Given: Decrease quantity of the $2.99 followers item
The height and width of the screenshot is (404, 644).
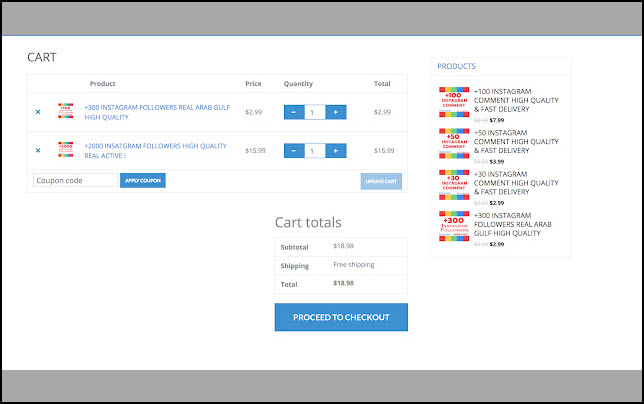Looking at the screenshot, I should 294,112.
